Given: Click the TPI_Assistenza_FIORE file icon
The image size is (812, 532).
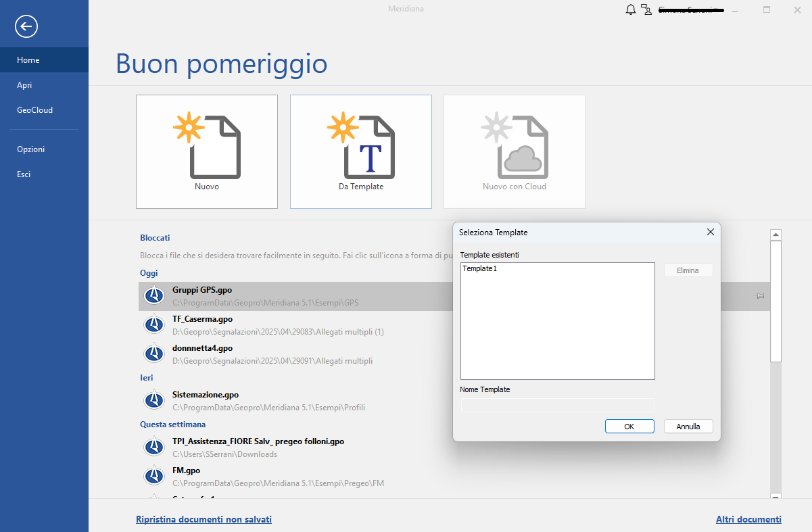Looking at the screenshot, I should 155,448.
